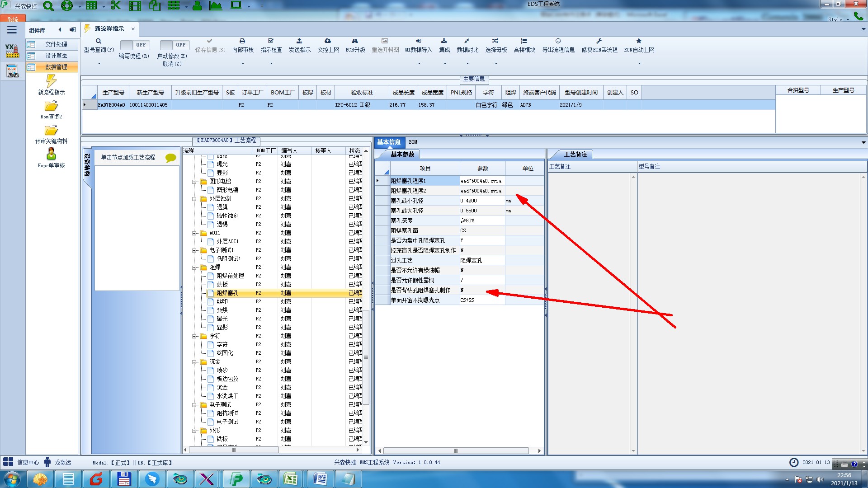The height and width of the screenshot is (488, 868).
Task: Click the 导出流程信息 button
Action: tap(558, 45)
